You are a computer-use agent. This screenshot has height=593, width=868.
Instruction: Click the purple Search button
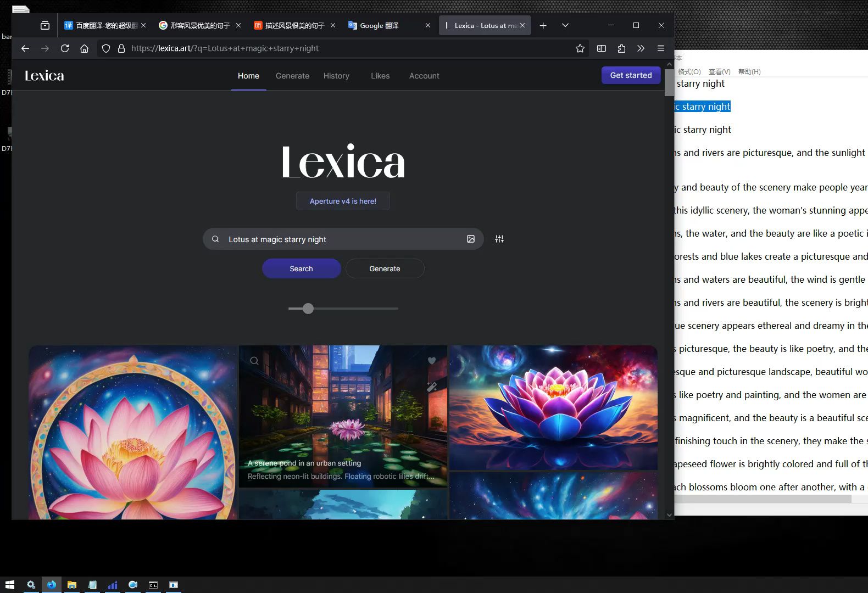(x=301, y=268)
